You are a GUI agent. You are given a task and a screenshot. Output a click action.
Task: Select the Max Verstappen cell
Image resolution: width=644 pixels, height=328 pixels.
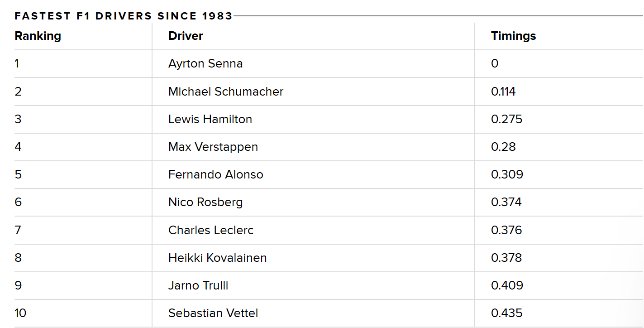[213, 147]
